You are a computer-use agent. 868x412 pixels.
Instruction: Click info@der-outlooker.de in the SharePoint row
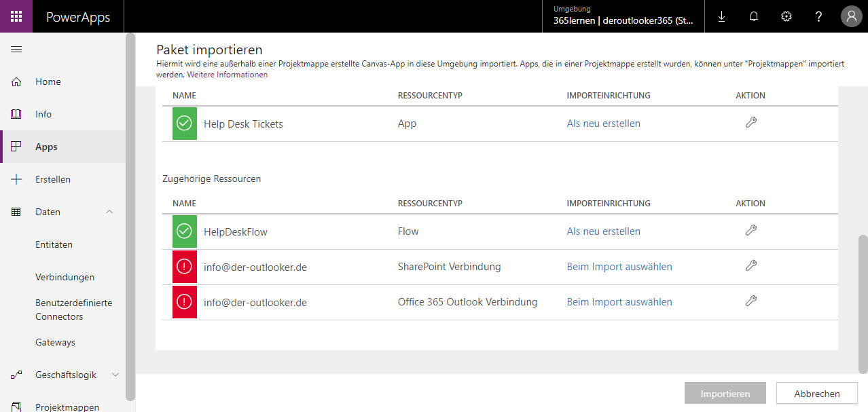(x=255, y=267)
